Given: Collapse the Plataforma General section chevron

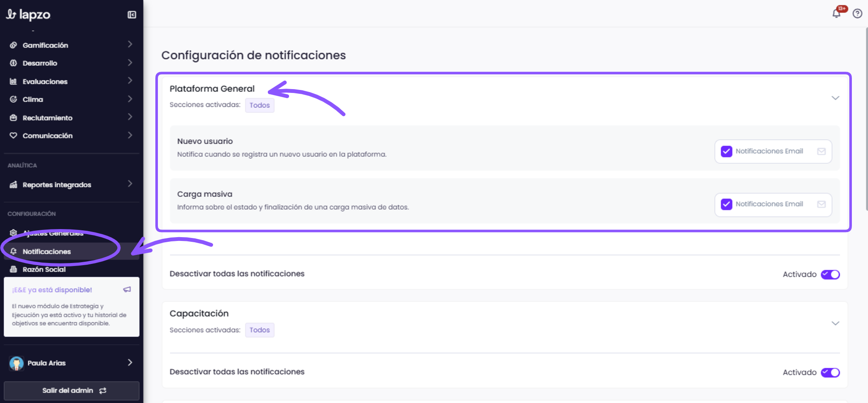Looking at the screenshot, I should [x=835, y=98].
